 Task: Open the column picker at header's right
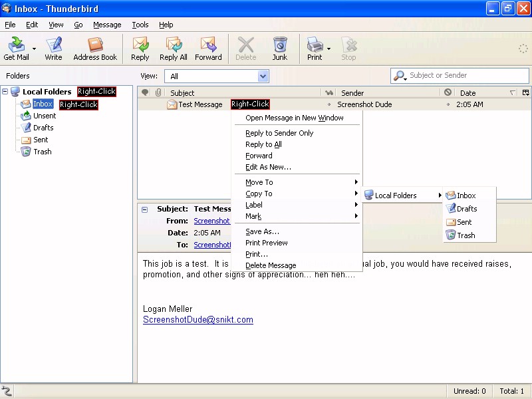click(525, 92)
